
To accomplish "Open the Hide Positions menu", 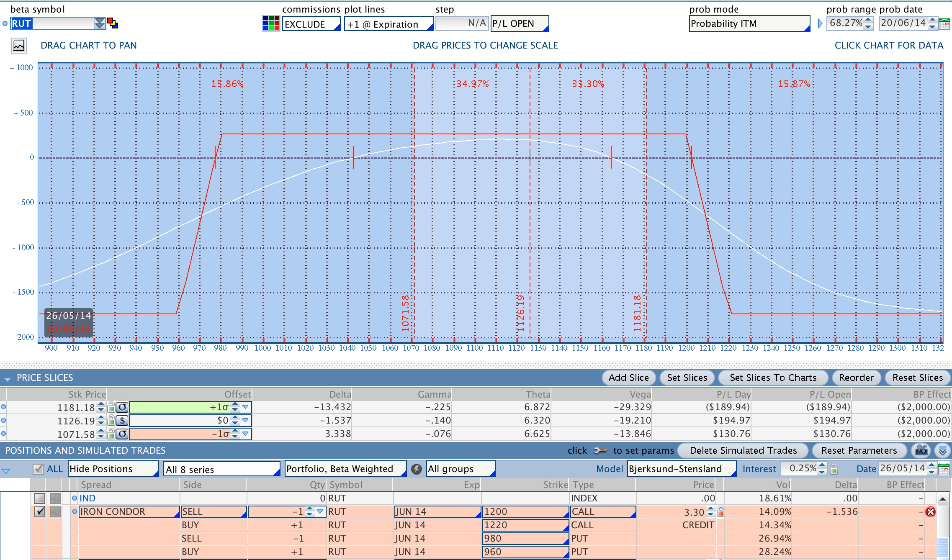I will click(x=113, y=469).
